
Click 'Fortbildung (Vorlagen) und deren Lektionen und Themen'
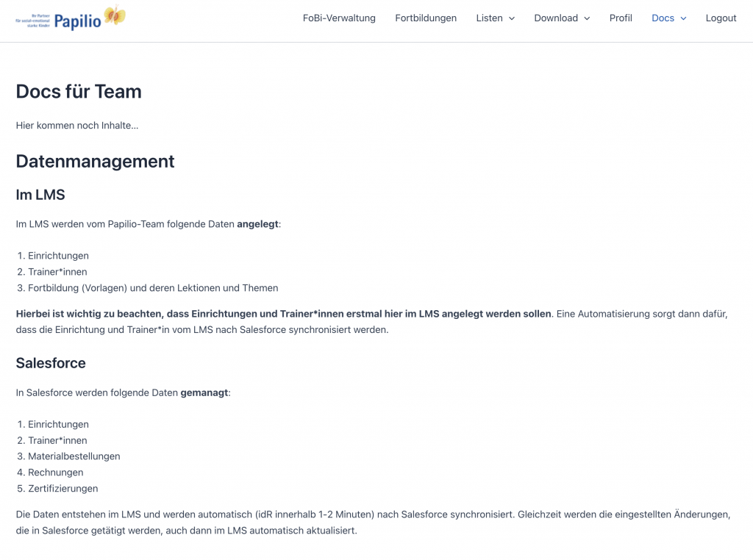tap(153, 288)
